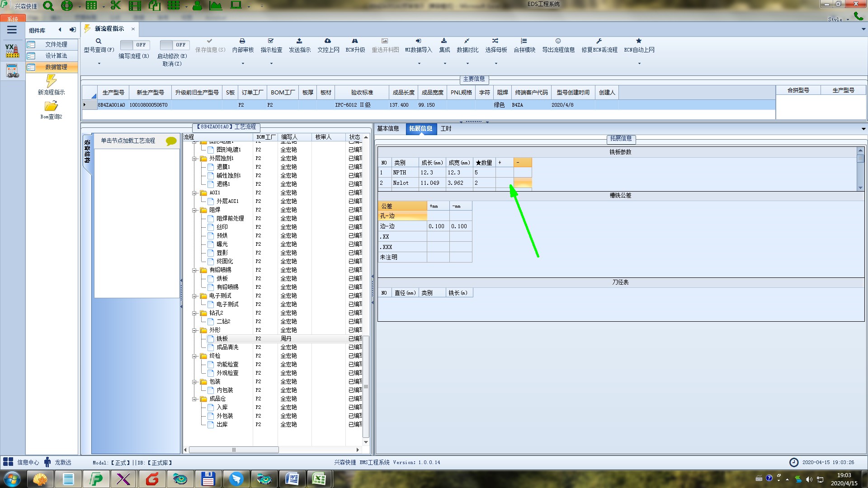Screen dimensions: 868x488
Task: Click the 导出流程信息 smiley icon
Action: click(558, 41)
